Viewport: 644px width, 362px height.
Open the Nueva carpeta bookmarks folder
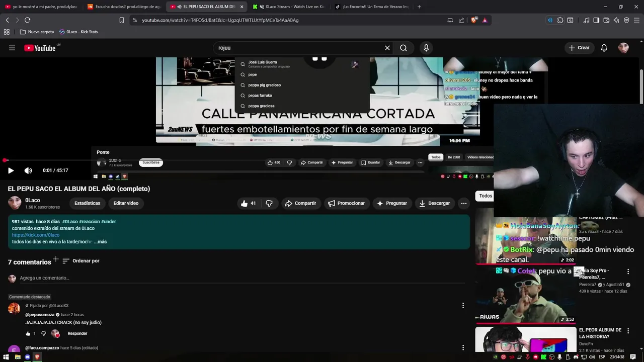click(x=37, y=32)
